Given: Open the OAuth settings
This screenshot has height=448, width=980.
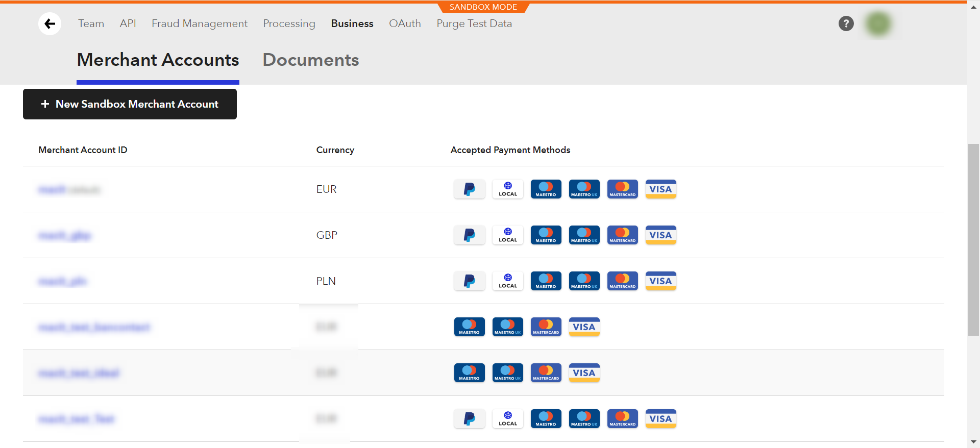Looking at the screenshot, I should 405,23.
